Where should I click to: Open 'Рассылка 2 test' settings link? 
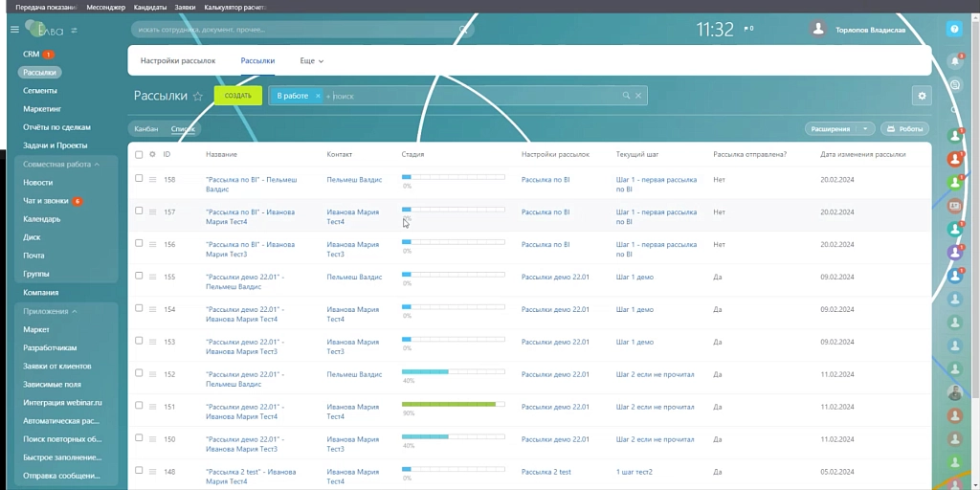(x=546, y=472)
